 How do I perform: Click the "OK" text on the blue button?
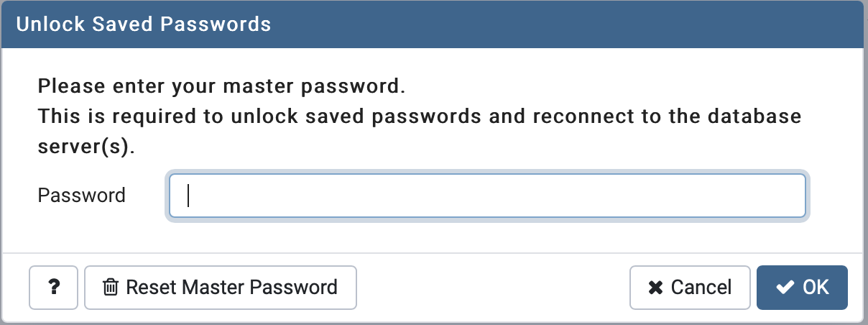816,288
